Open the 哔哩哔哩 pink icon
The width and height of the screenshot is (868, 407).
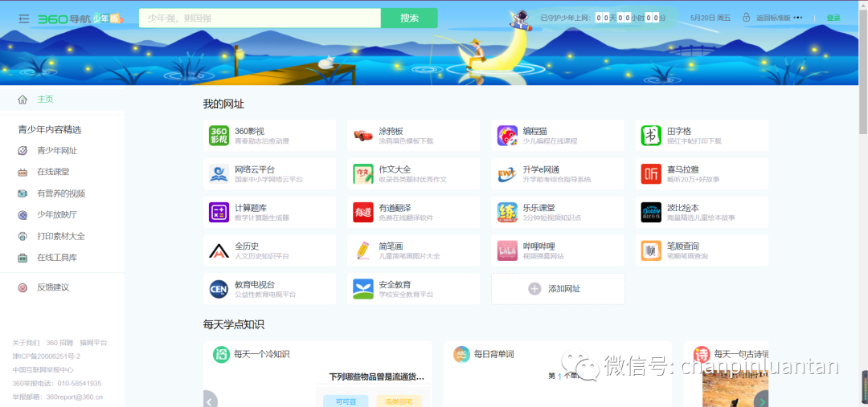click(507, 250)
